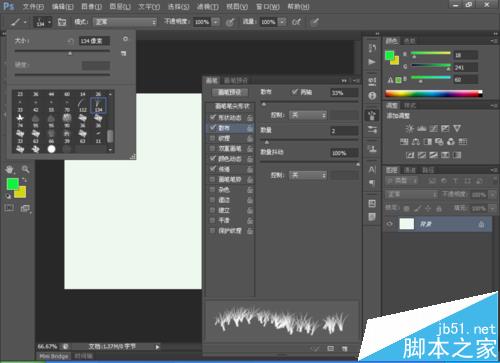Screen dimensions: 500x363
Task: Click the Scatter 33% value field
Action: tap(344, 93)
